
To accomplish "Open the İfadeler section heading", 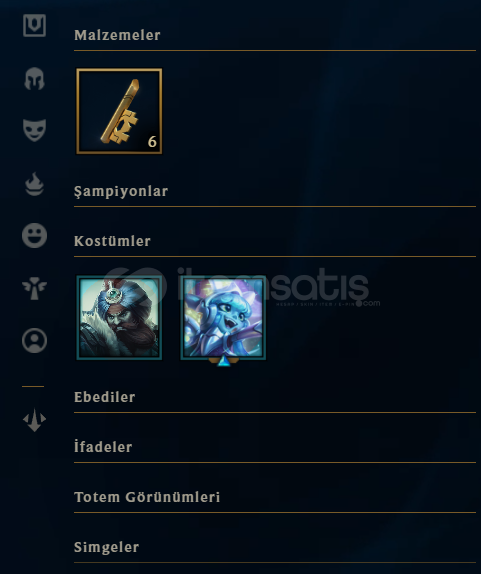I will (103, 447).
